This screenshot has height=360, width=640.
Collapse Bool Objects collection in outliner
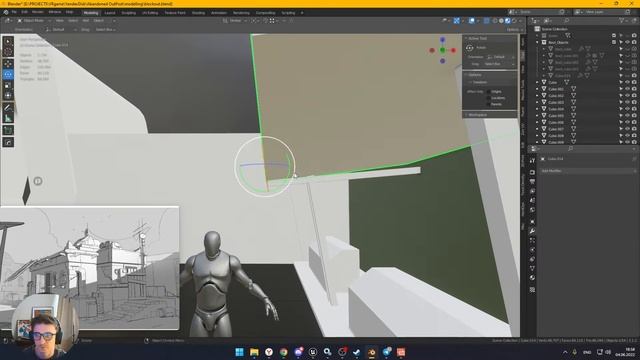coord(538,42)
